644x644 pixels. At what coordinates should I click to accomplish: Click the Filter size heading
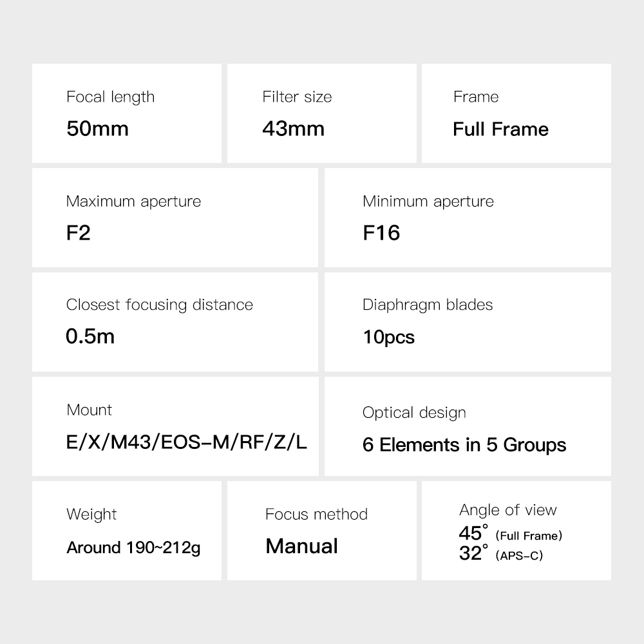pos(297,97)
